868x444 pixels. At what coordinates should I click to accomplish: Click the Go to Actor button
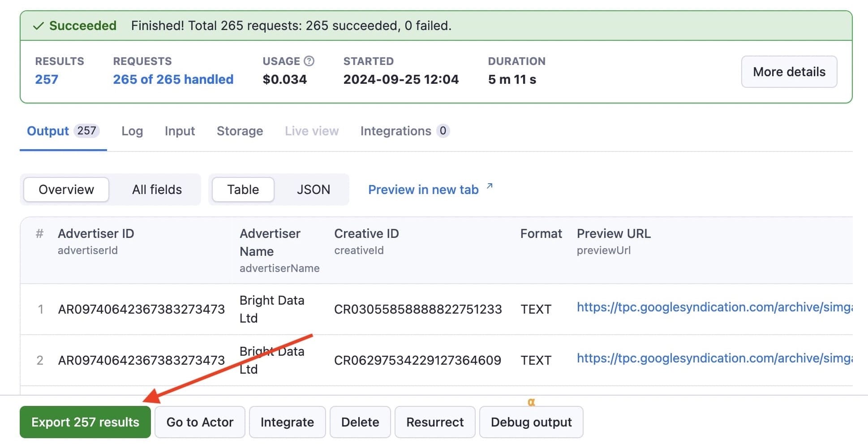coord(200,422)
